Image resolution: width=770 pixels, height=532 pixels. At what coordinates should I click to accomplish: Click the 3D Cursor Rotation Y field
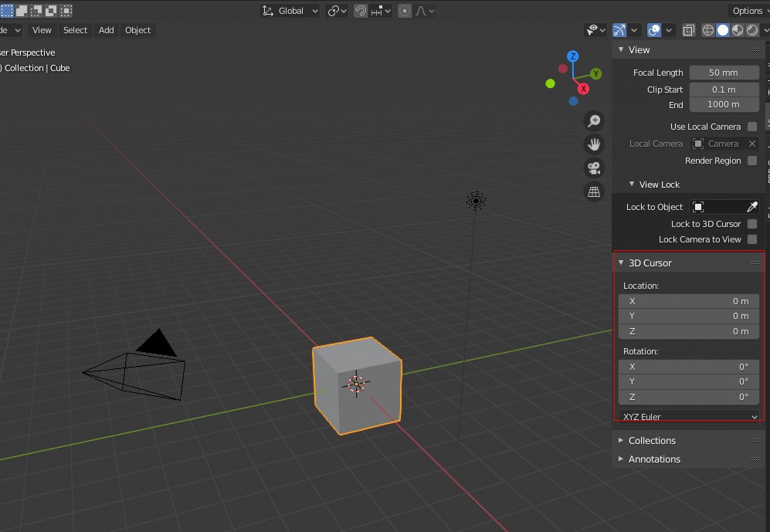pyautogui.click(x=688, y=381)
